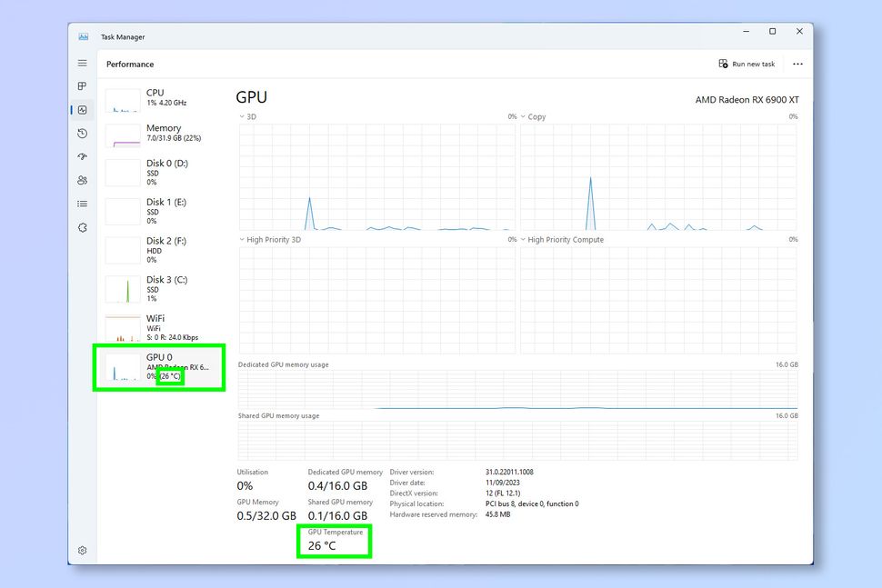882x588 pixels.
Task: Open the App history page icon
Action: 82,134
